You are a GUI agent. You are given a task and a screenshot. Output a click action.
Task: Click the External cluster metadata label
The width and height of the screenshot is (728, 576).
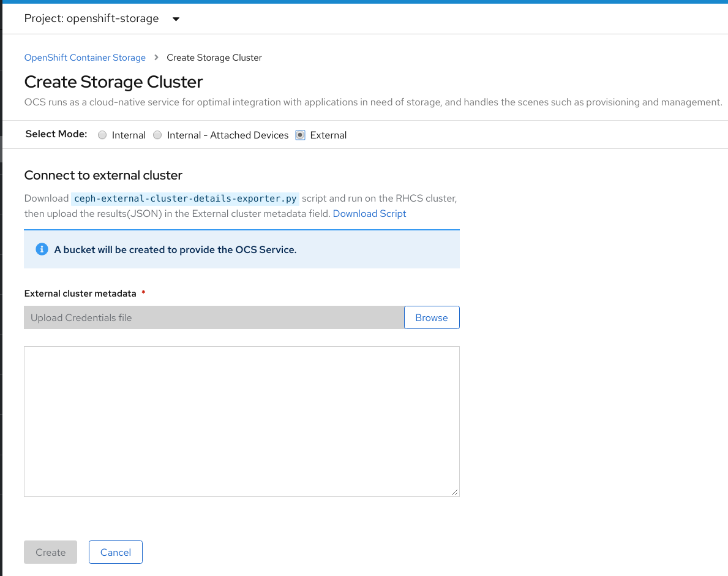(x=80, y=294)
